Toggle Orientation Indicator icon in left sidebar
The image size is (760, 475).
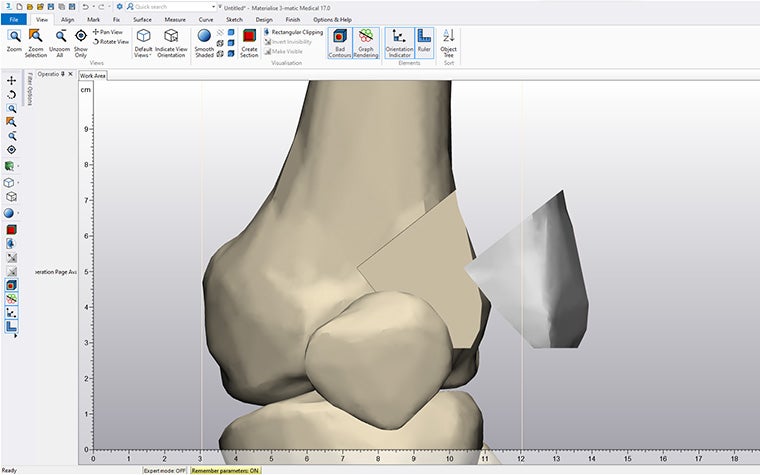tap(11, 313)
